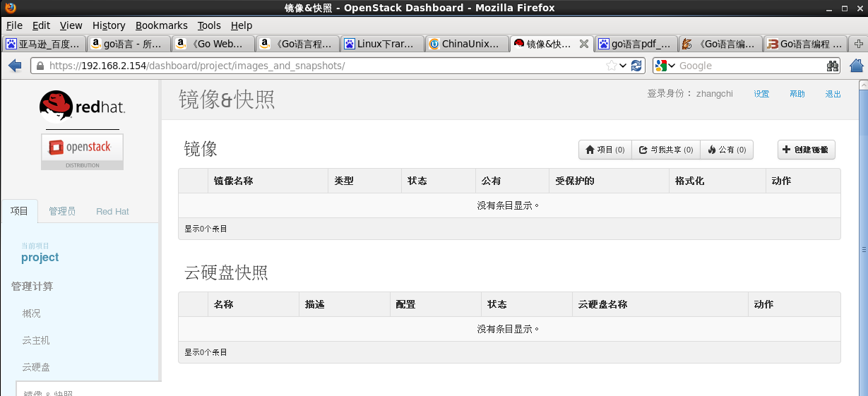Click the search binoculars icon
This screenshot has height=396, width=868.
pyautogui.click(x=833, y=66)
